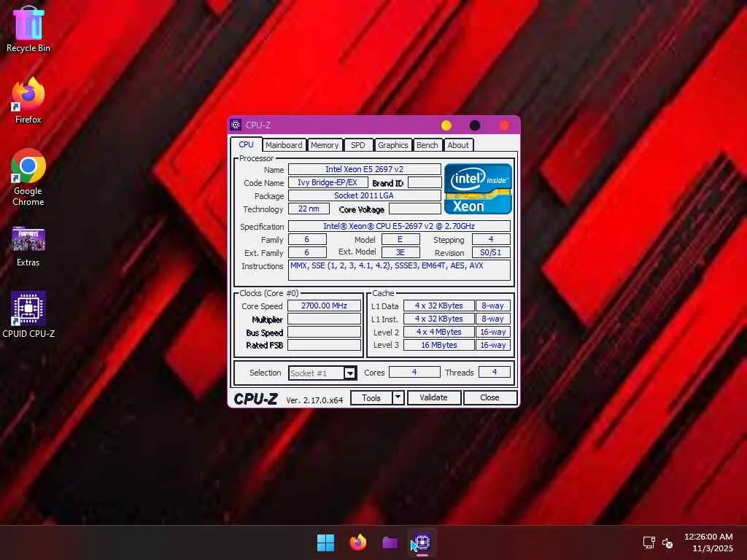The height and width of the screenshot is (560, 747).
Task: Open the network status tray icon
Action: tap(649, 542)
